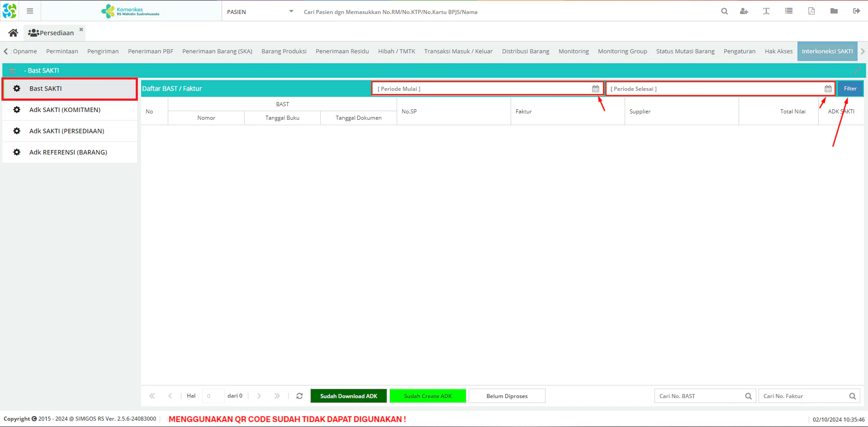Open calendar picker for Periode Selesai

click(828, 89)
